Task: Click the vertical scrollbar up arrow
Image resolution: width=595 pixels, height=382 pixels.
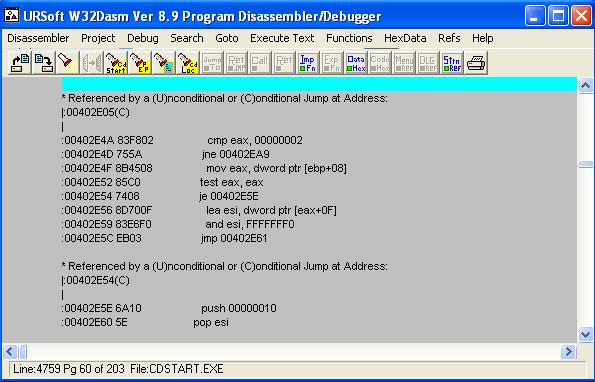Action: [586, 86]
